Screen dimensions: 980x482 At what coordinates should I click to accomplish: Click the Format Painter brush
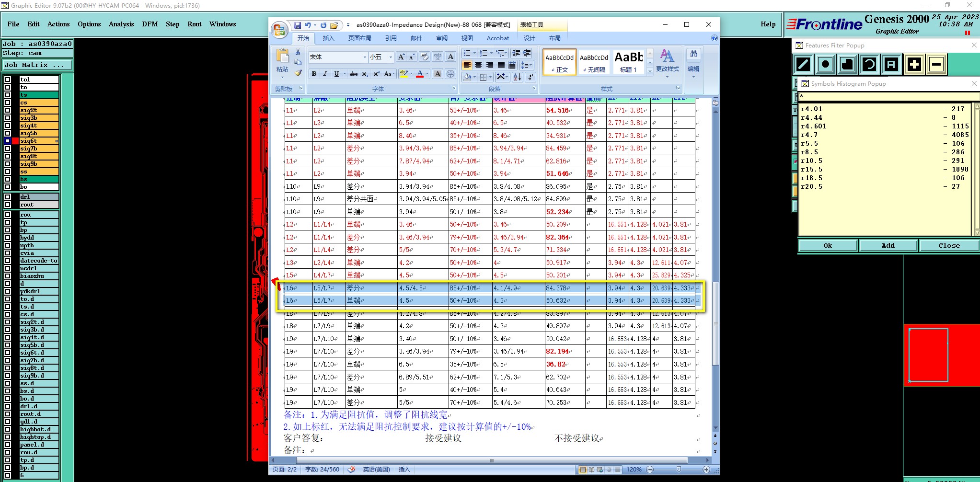click(298, 73)
